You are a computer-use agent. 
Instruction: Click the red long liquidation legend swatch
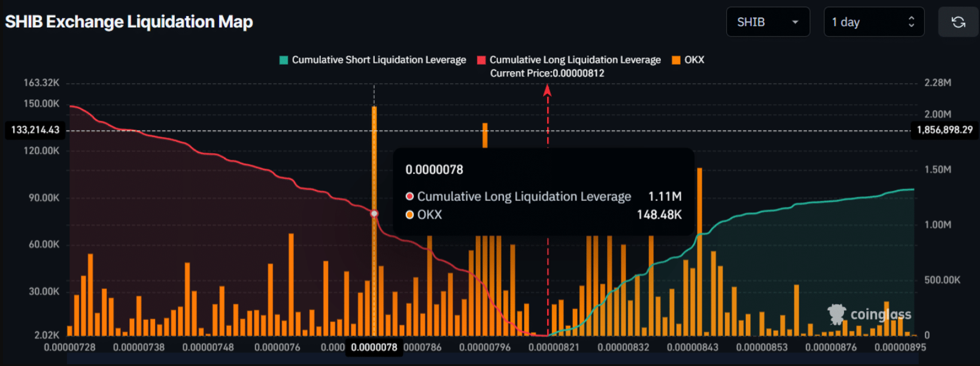(x=481, y=60)
